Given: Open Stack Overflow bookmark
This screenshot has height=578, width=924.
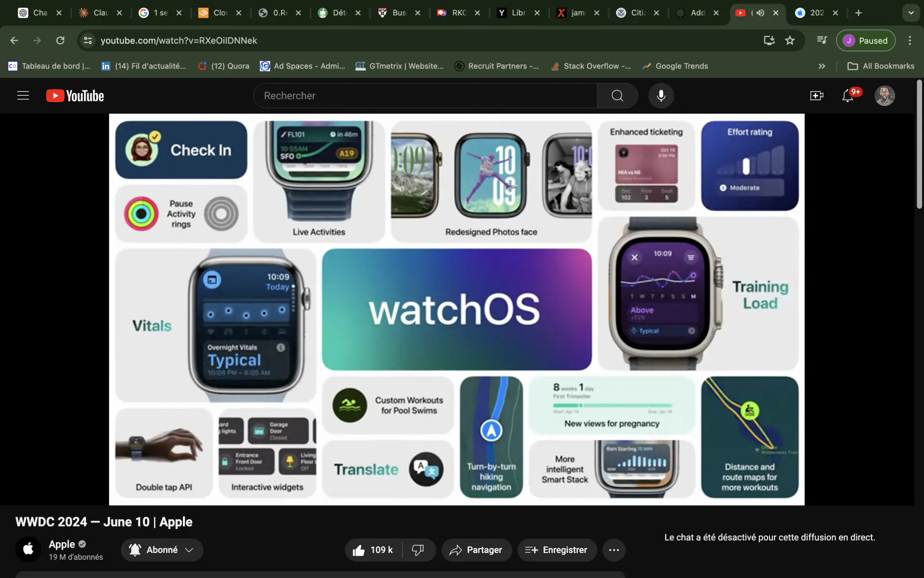Looking at the screenshot, I should tap(590, 66).
